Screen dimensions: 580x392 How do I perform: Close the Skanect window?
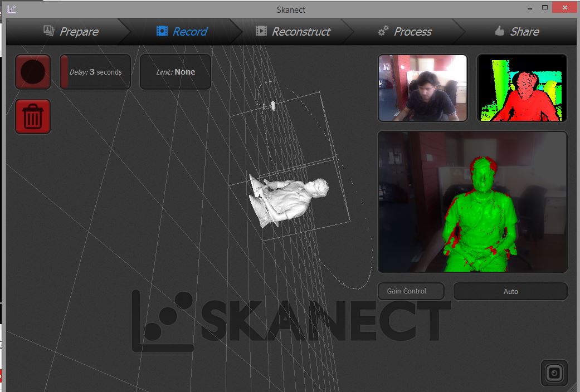pos(565,7)
